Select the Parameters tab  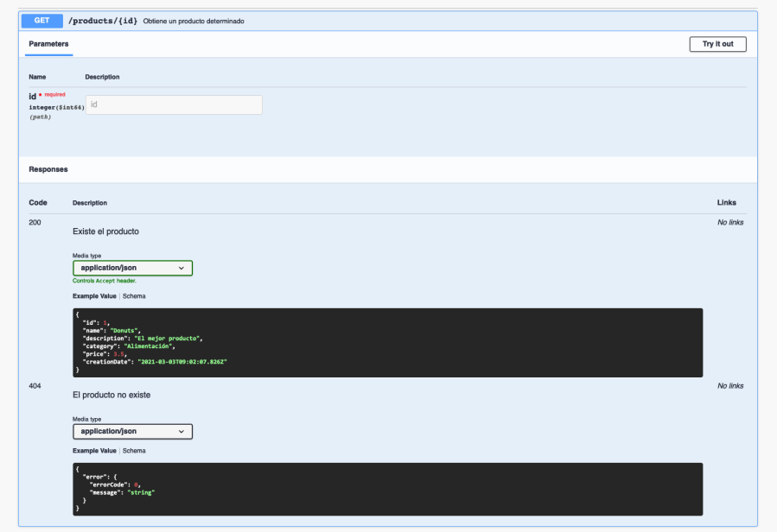tap(48, 44)
